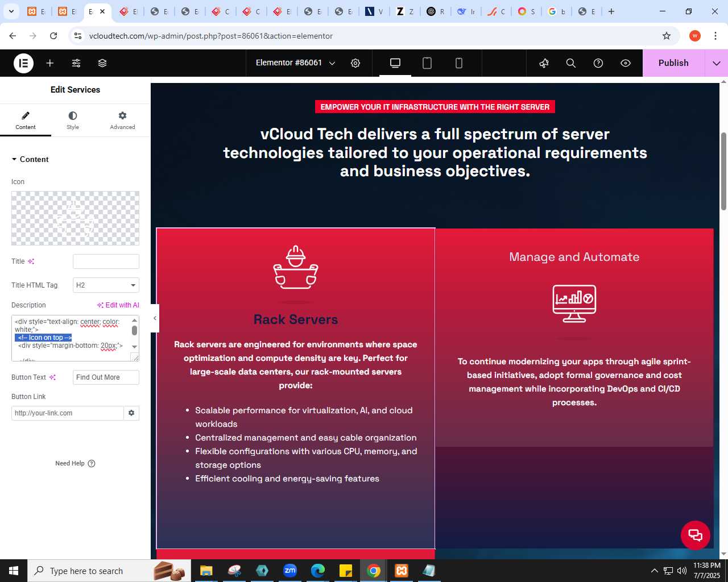Reload the browser page
728x582 pixels.
[53, 36]
